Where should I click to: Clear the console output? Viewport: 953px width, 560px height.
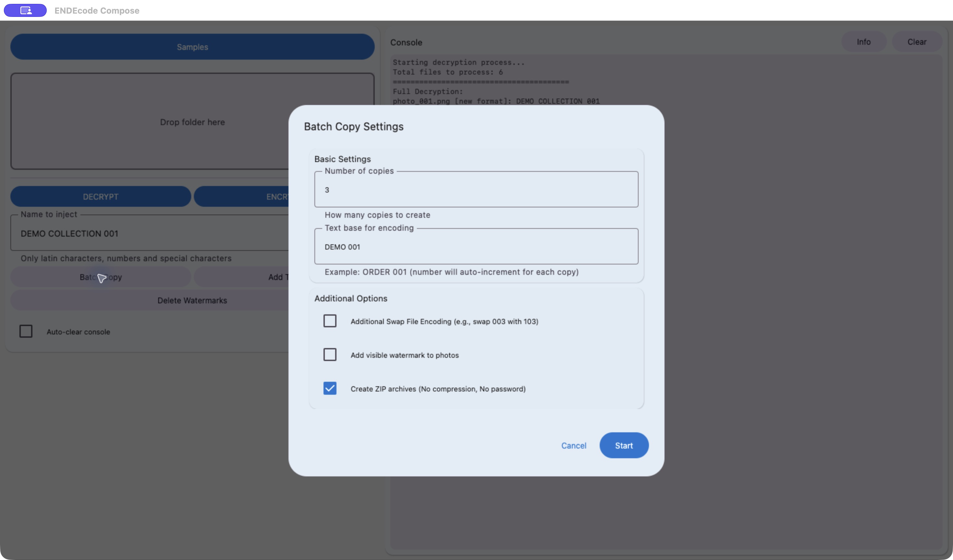tap(917, 41)
